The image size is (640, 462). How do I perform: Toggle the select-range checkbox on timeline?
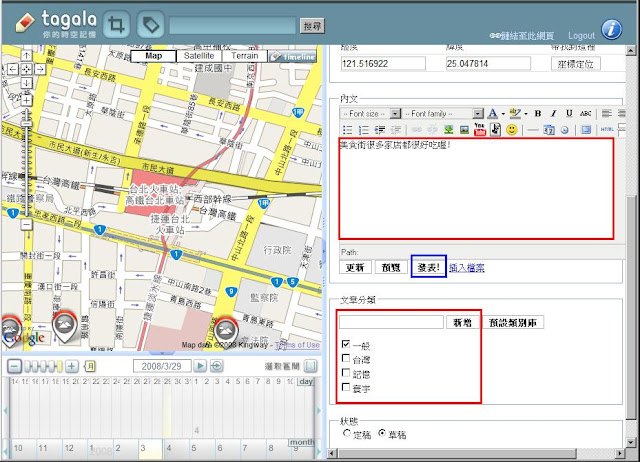coord(310,366)
